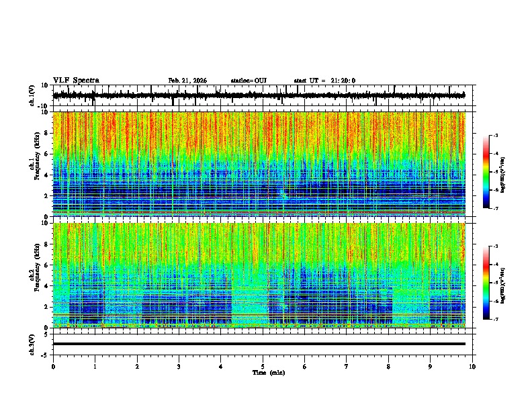Image resolution: width=532 pixels, height=411 pixels.
Task: Click the ch.1 frequency spectrogram panel
Action: click(259, 164)
